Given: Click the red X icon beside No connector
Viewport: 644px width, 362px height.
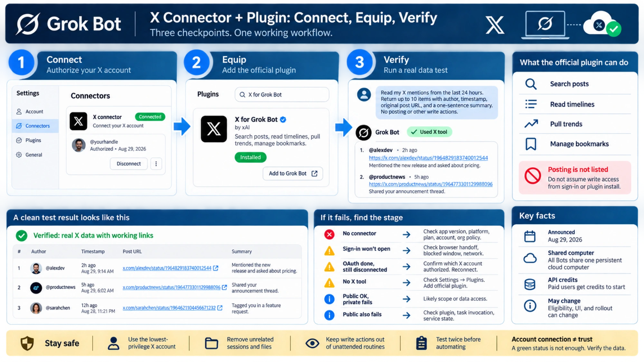Looking at the screenshot, I should point(329,234).
